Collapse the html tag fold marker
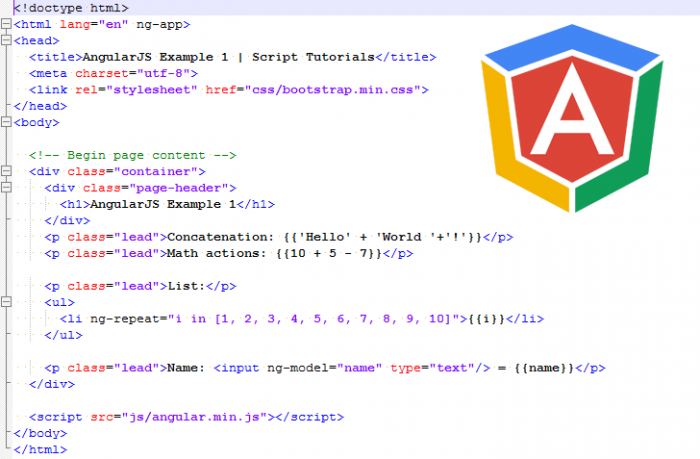 [6, 24]
